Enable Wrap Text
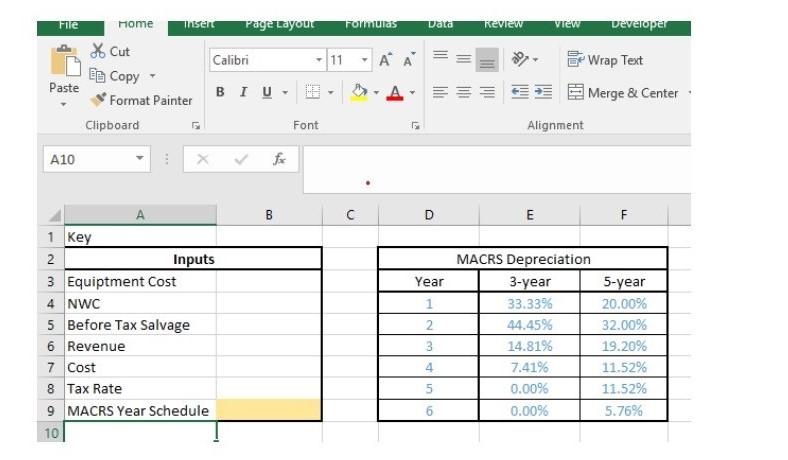This screenshot has width=788, height=460. [605, 60]
